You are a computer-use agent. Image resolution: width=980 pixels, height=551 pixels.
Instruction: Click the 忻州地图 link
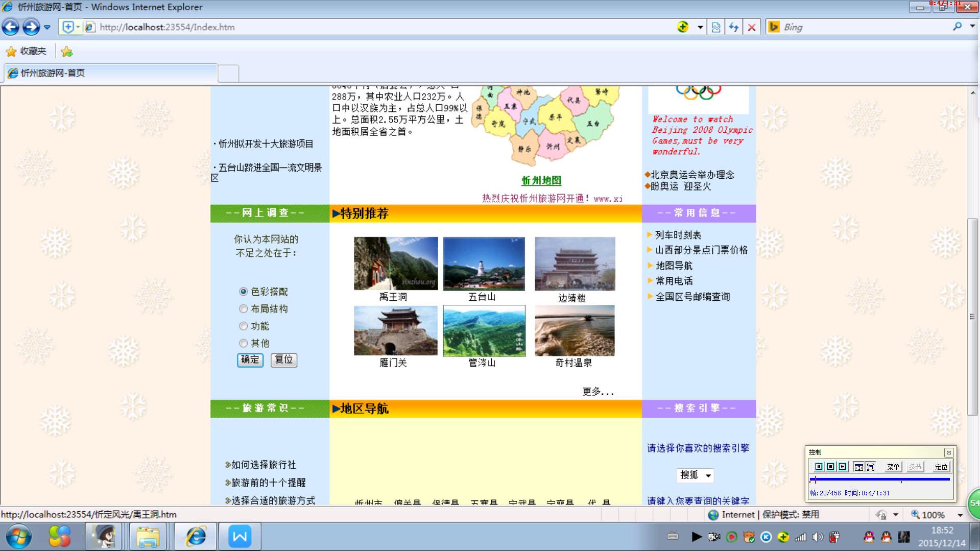click(x=541, y=181)
